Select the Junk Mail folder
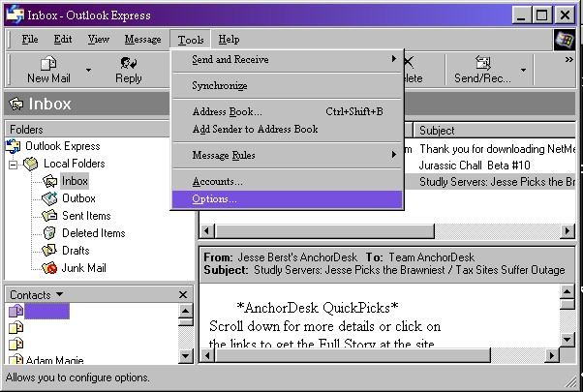The width and height of the screenshot is (583, 392). tap(83, 267)
